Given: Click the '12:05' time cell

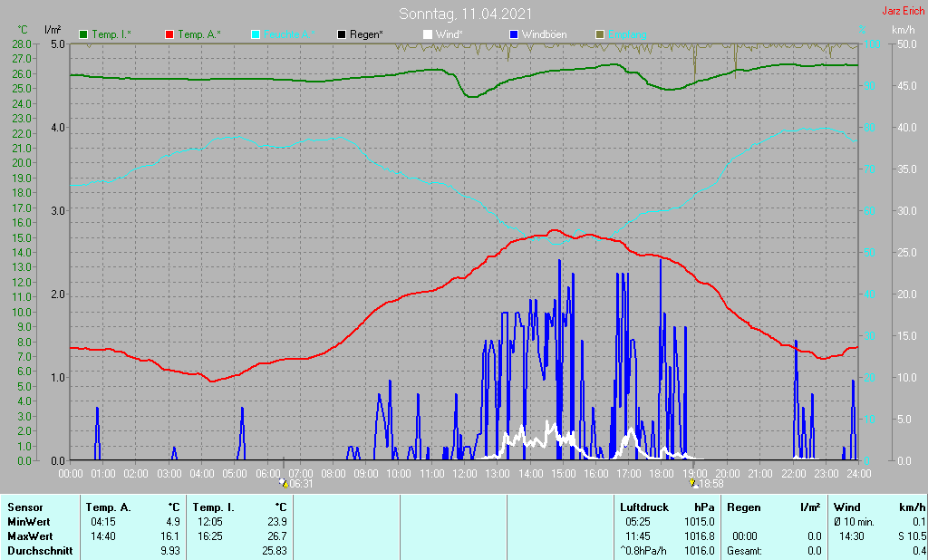Looking at the screenshot, I should (x=209, y=522).
